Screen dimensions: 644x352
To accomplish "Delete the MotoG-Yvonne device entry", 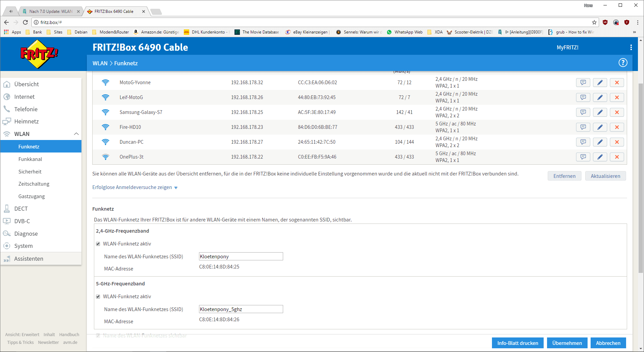I will point(617,83).
